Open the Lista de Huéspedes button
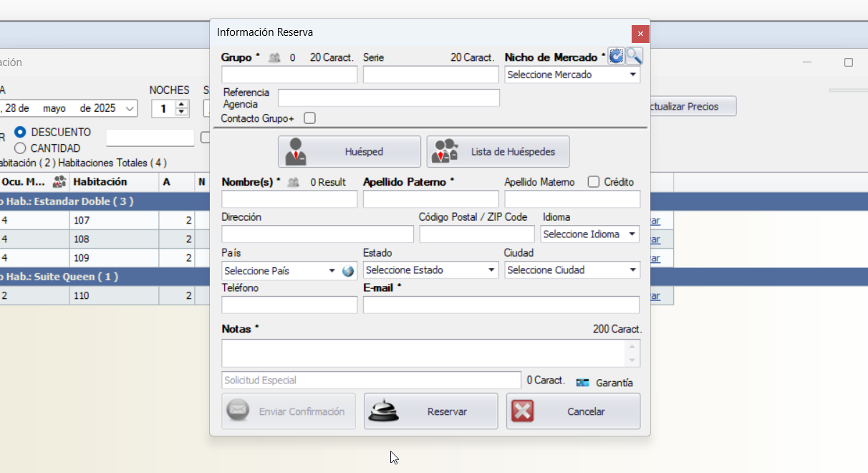Viewport: 868px width, 473px height. 498,152
